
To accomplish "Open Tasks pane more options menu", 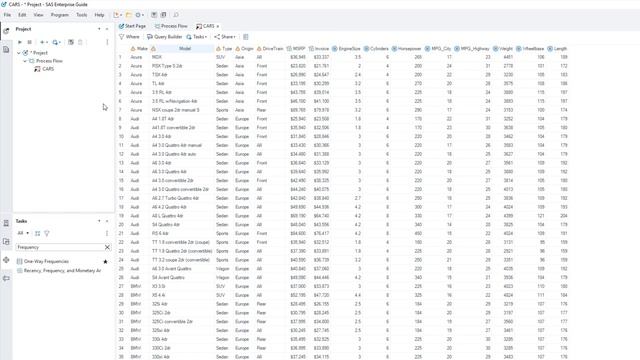I will (107, 233).
